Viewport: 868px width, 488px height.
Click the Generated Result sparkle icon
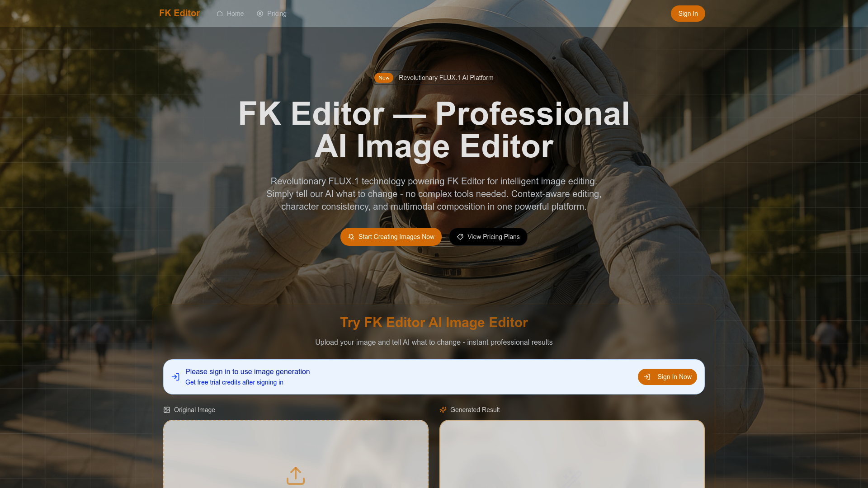(443, 410)
